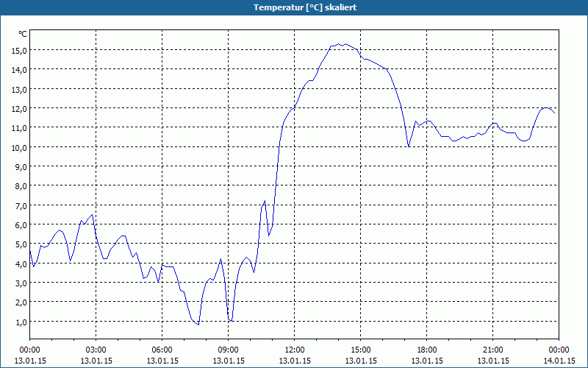The width and height of the screenshot is (588, 368).
Task: Select the 13.01.15 date under 15:00
Action: [x=361, y=361]
